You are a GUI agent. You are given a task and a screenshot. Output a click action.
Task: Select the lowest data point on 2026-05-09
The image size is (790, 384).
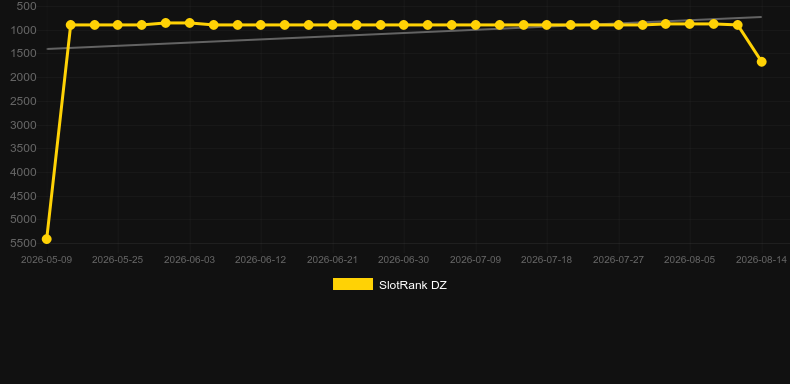pyautogui.click(x=46, y=239)
